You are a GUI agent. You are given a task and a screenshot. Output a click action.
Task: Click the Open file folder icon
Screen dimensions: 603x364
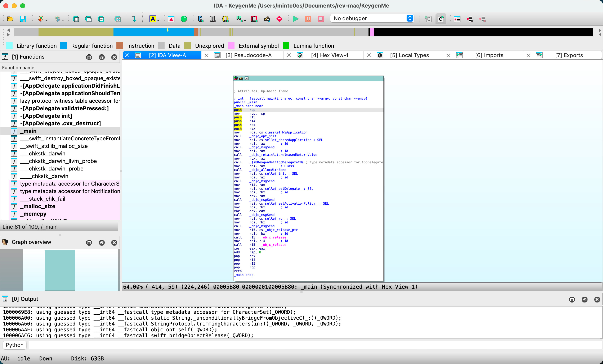click(x=10, y=19)
